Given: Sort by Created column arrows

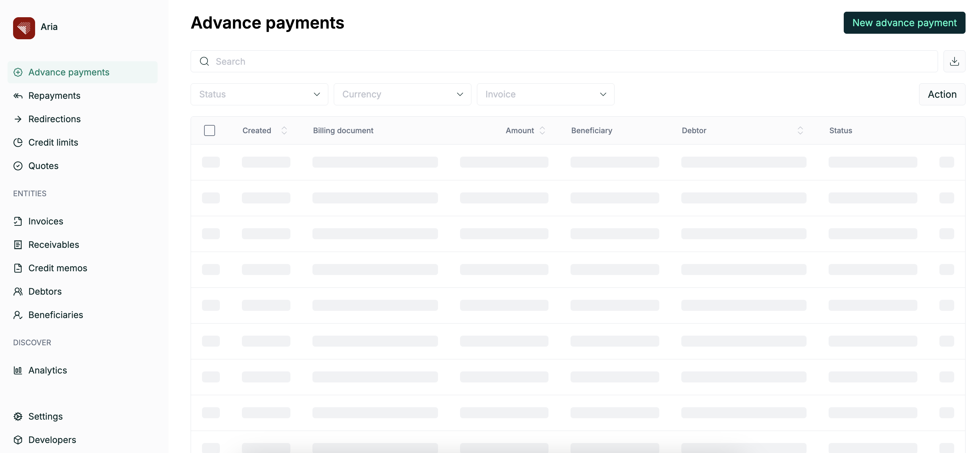Looking at the screenshot, I should 284,130.
